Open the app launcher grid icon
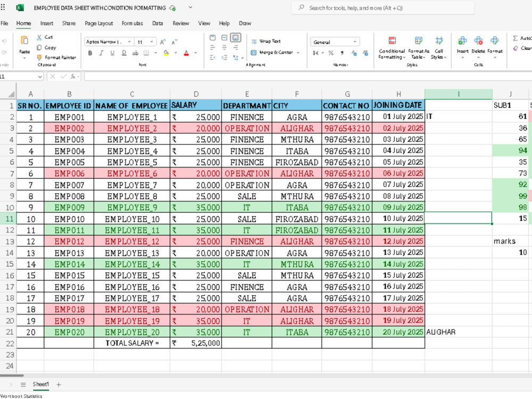This screenshot has width=532, height=399. point(3,7)
